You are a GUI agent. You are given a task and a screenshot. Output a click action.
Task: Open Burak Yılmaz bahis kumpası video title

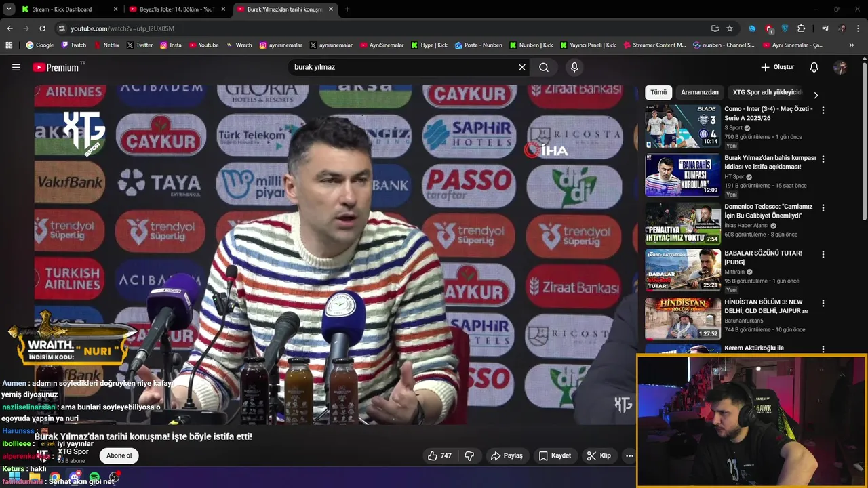pos(770,162)
